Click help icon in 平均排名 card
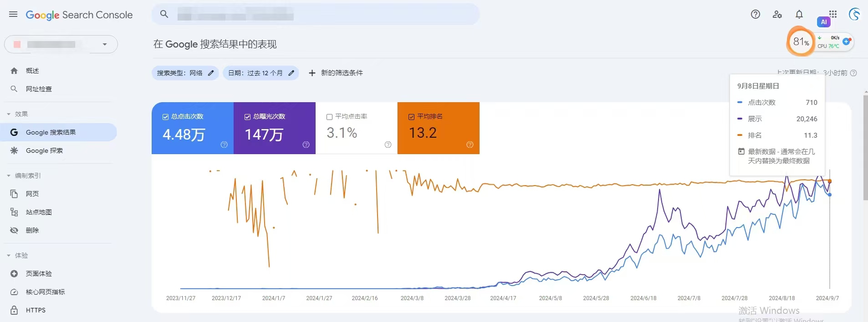This screenshot has height=322, width=868. click(x=470, y=145)
